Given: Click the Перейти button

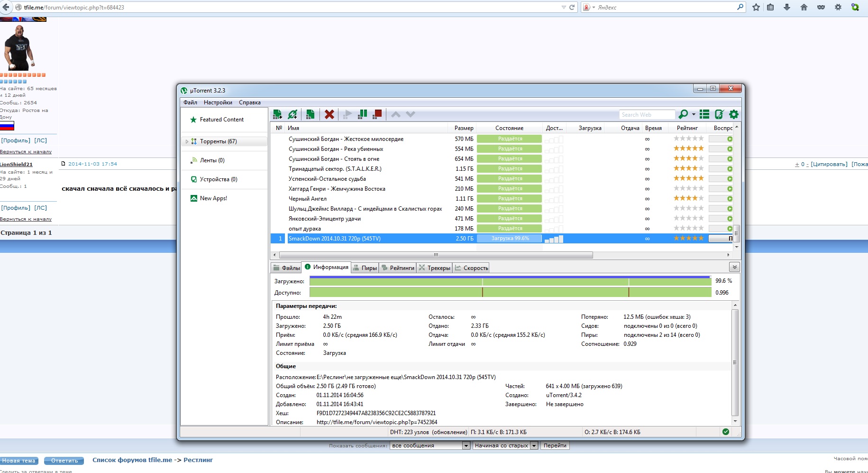Looking at the screenshot, I should pyautogui.click(x=555, y=445).
